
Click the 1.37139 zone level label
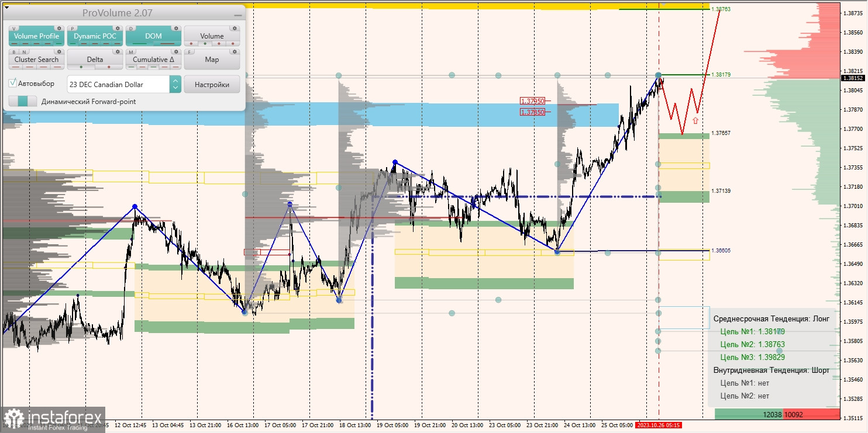[721, 191]
